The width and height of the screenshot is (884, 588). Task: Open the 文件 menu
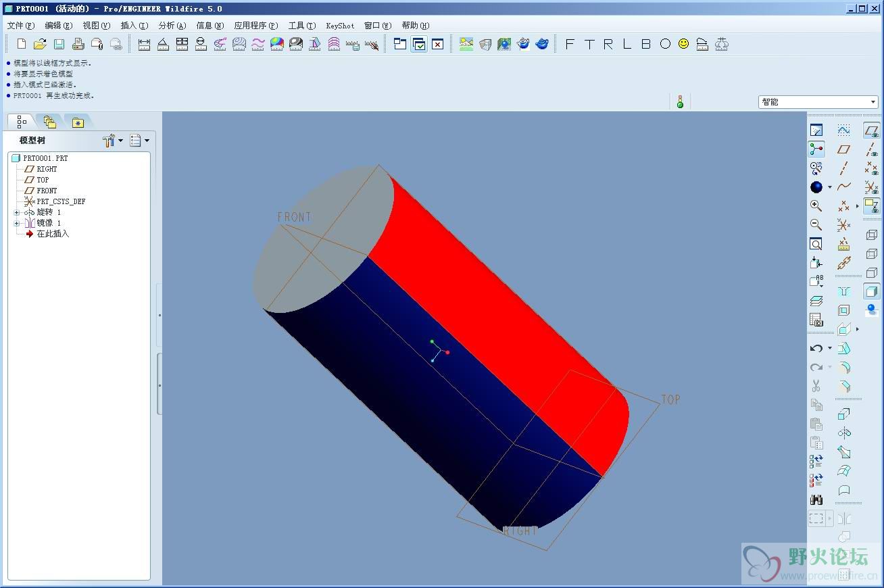coord(21,26)
